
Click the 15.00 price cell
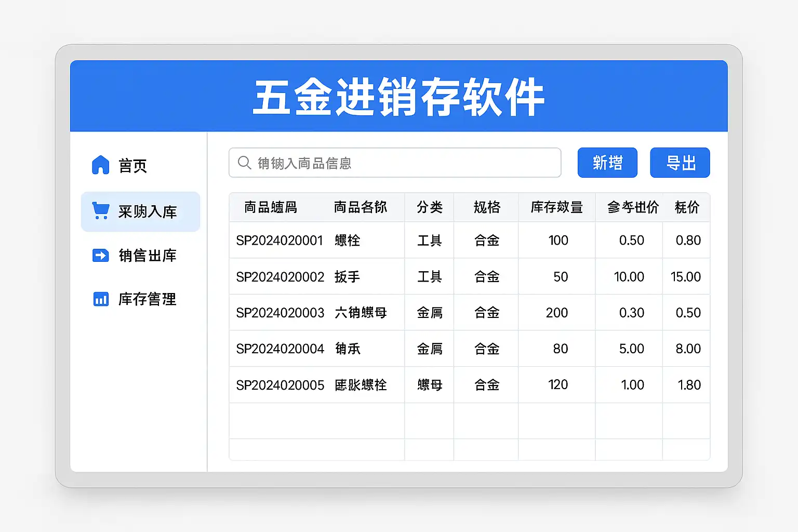click(685, 277)
